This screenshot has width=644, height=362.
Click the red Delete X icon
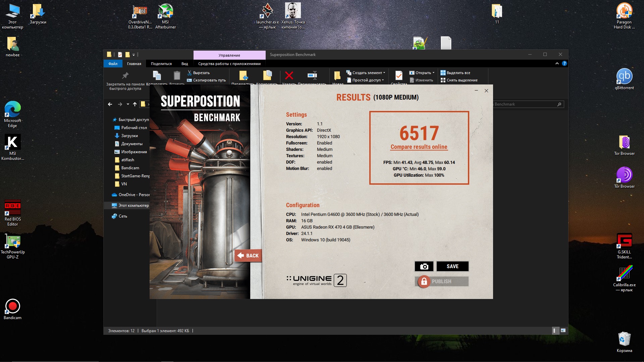click(x=289, y=75)
